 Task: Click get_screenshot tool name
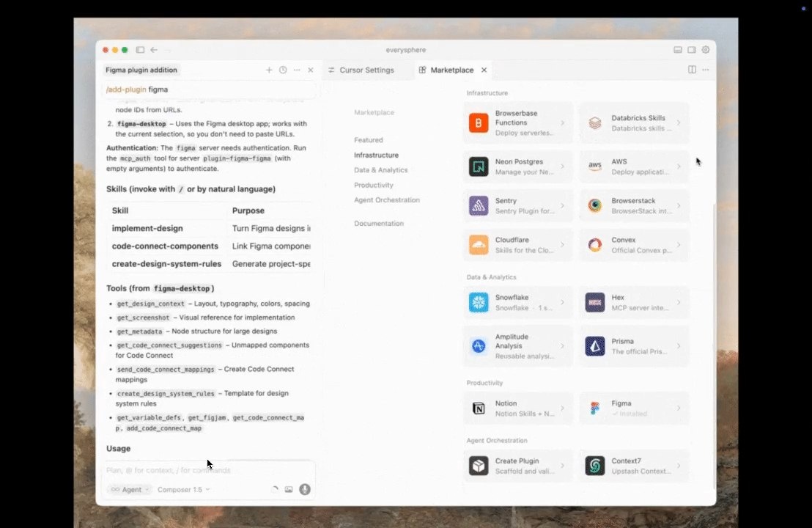click(144, 318)
